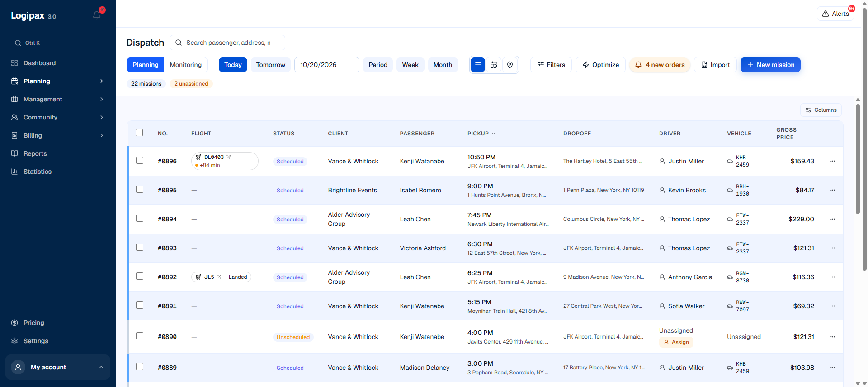Select checkbox for mission #0892
The width and height of the screenshot is (868, 387).
(140, 276)
